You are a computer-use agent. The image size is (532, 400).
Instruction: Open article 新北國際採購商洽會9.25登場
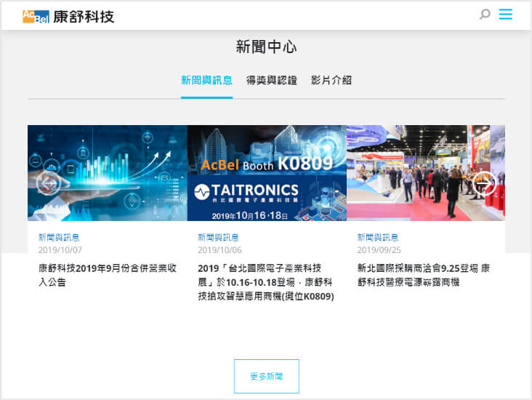tap(424, 275)
